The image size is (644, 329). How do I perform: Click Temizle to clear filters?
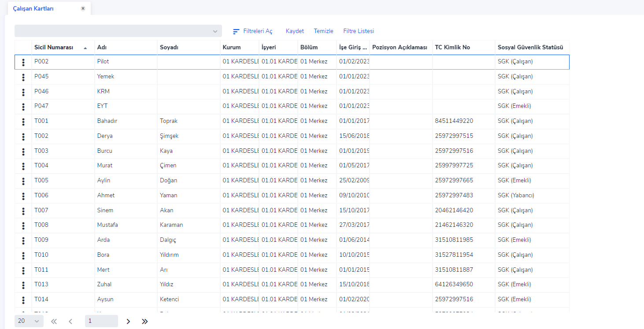323,31
